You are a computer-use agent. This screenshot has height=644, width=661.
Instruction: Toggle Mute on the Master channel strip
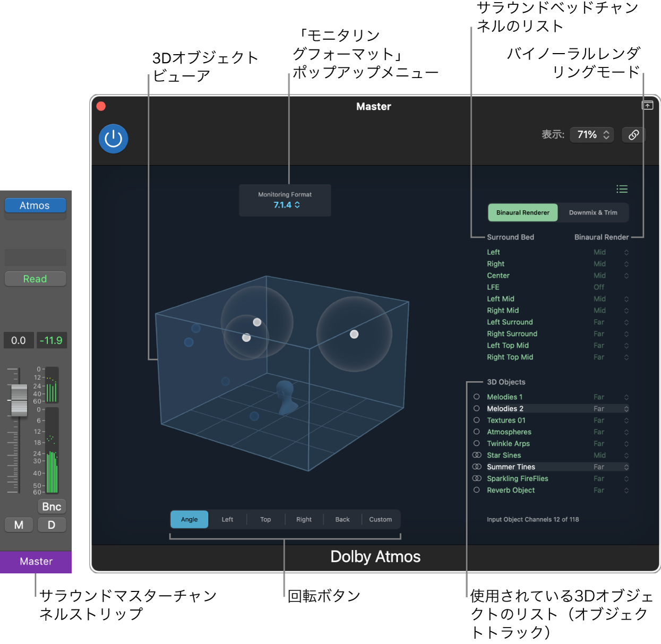(19, 525)
